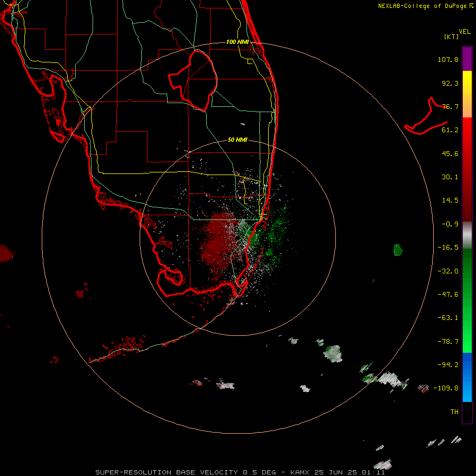Select the 92.3 value on velocity scale
Viewport: 476px width, 476px height.
(450, 83)
